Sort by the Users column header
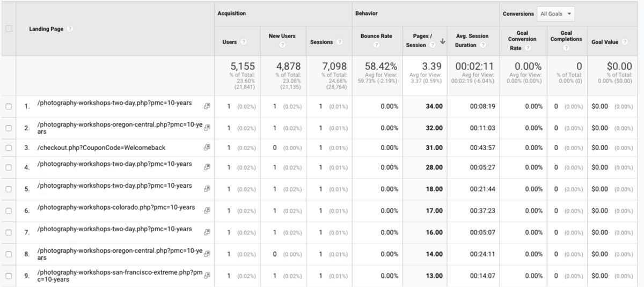The image size is (644, 287). point(229,42)
